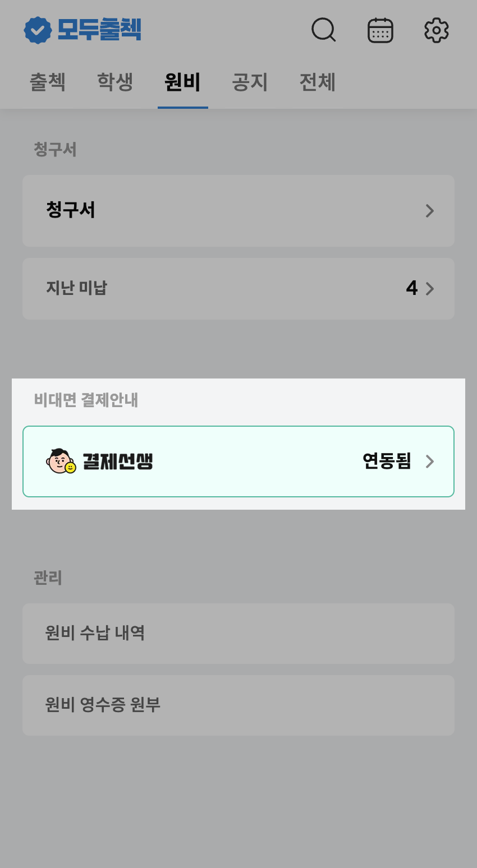Switch to the 학생 tab

tap(115, 82)
